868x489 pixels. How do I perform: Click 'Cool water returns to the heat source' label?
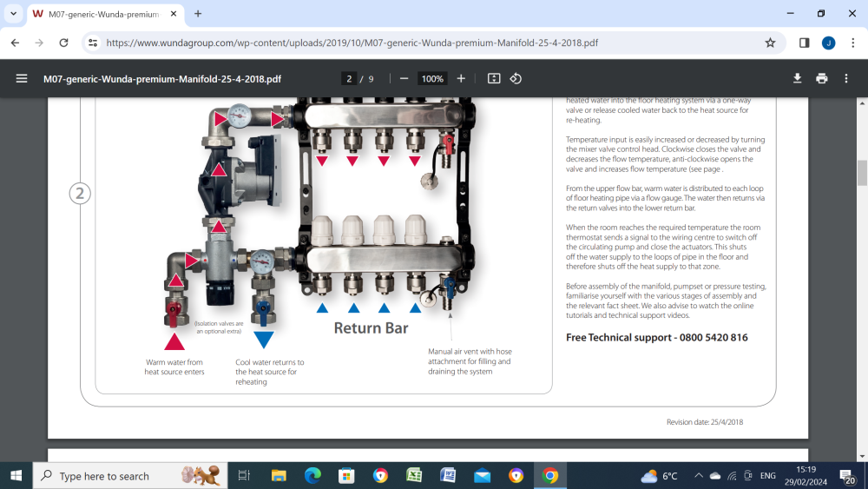pyautogui.click(x=270, y=372)
